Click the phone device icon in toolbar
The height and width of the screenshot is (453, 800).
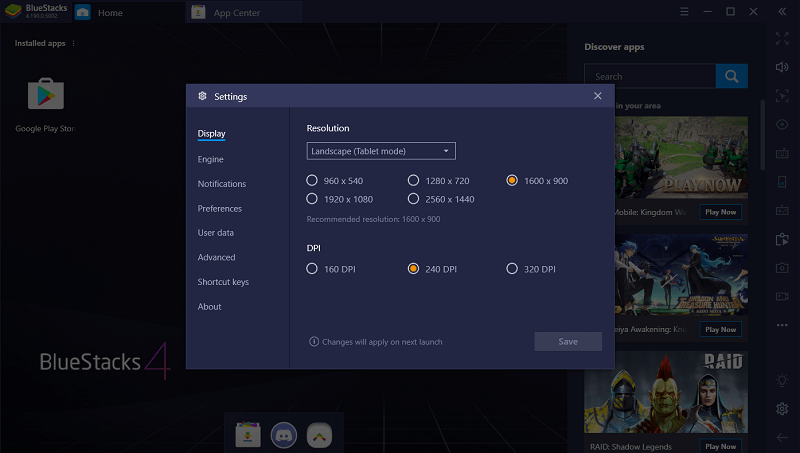(x=782, y=182)
